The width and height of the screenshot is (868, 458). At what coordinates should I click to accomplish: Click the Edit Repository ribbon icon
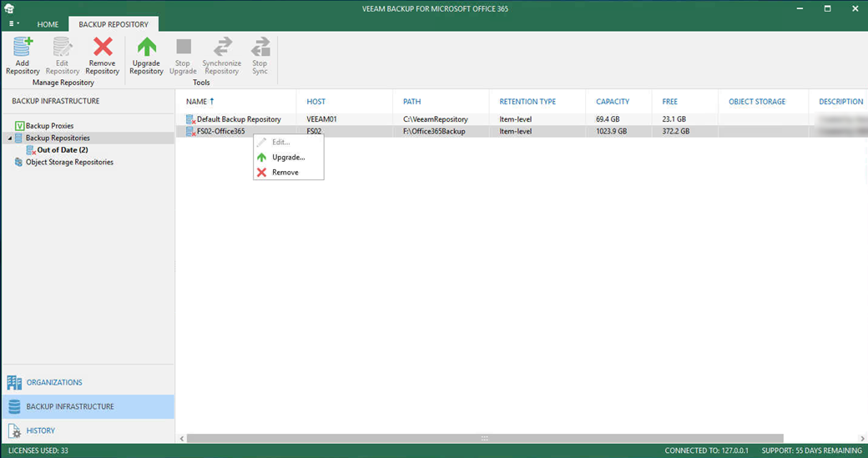(x=62, y=47)
